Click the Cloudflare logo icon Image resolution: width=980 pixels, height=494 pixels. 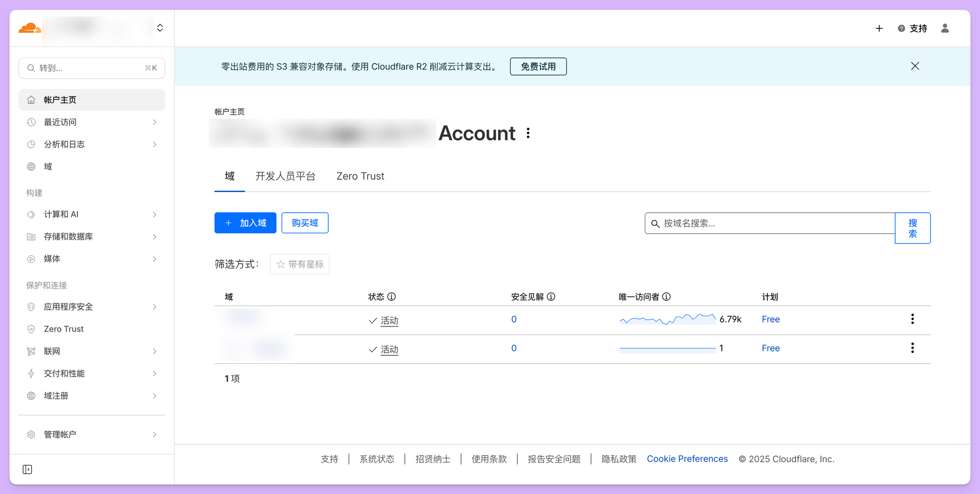click(30, 27)
